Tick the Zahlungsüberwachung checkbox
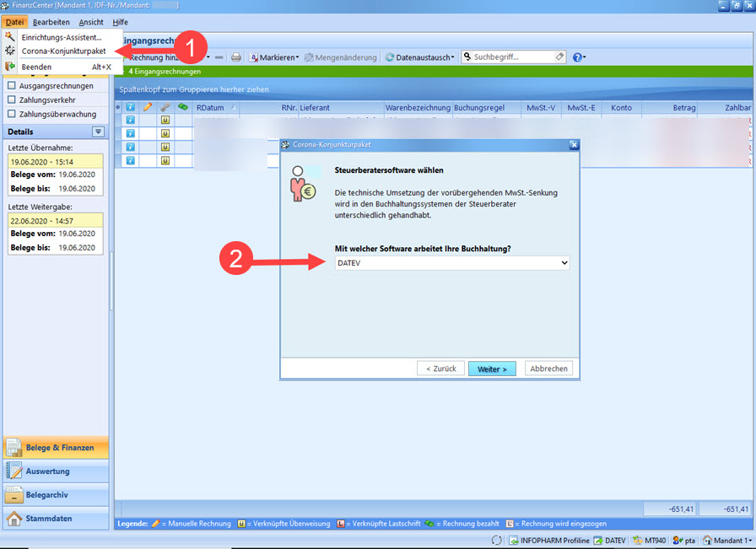This screenshot has width=756, height=549. [x=12, y=114]
